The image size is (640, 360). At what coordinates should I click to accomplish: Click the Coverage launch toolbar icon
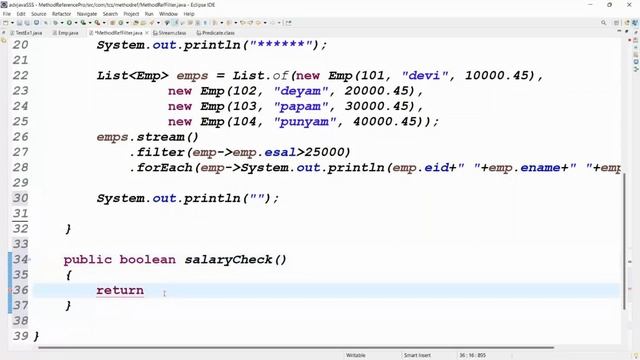(x=83, y=23)
